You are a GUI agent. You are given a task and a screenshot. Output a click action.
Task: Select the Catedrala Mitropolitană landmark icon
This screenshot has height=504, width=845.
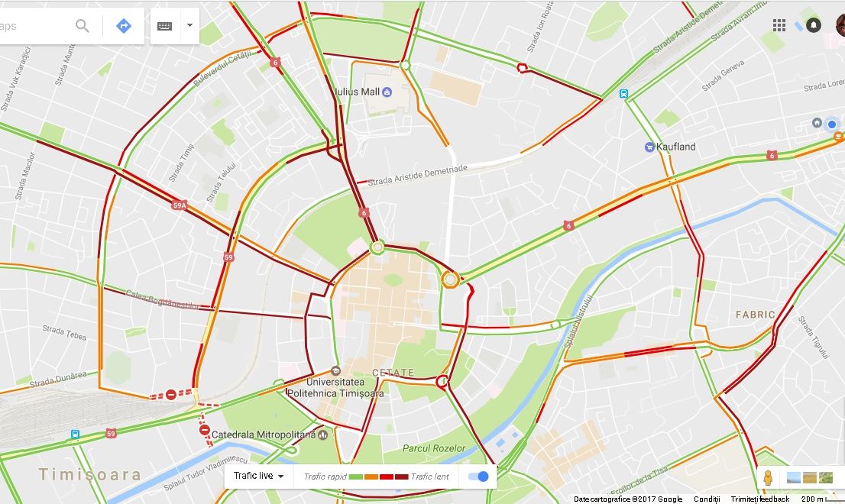[323, 435]
